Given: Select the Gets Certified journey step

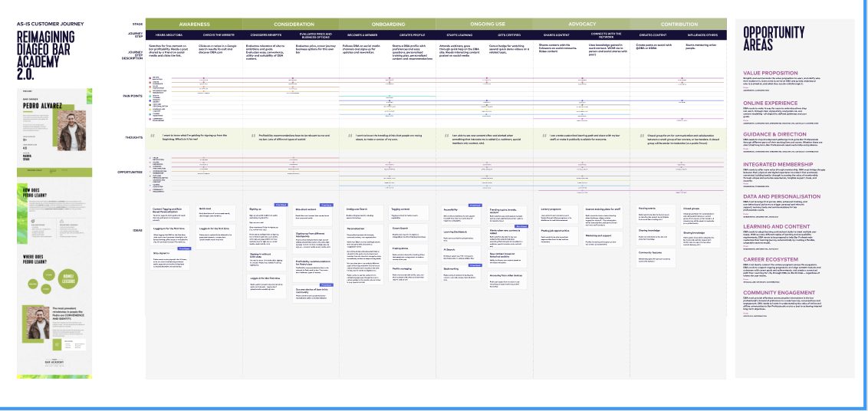Looking at the screenshot, I should click(508, 35).
